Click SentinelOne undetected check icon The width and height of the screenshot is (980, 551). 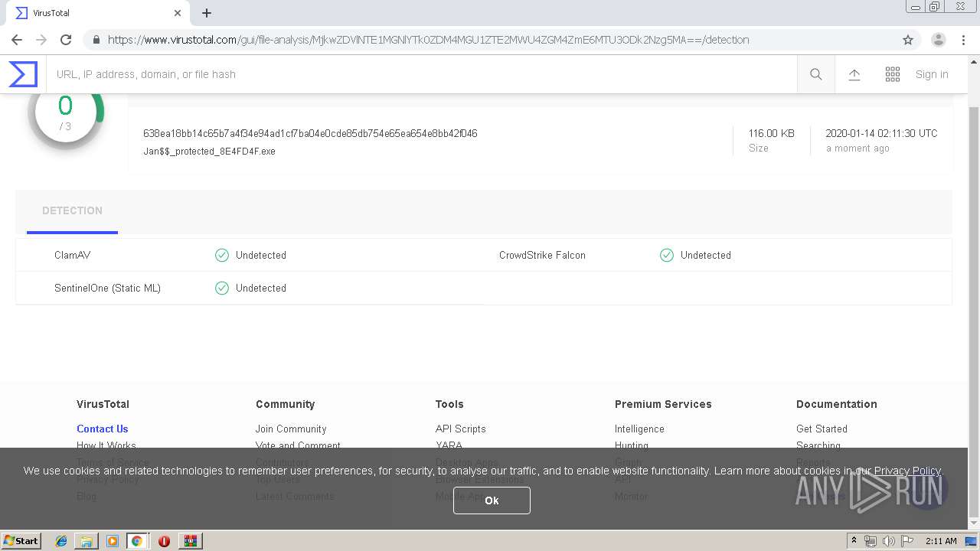[x=222, y=288]
